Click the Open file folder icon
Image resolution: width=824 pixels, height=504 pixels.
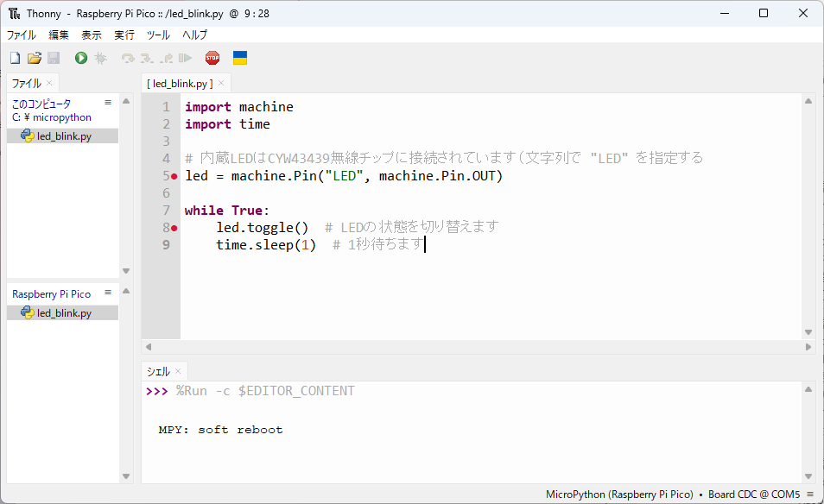pos(35,58)
